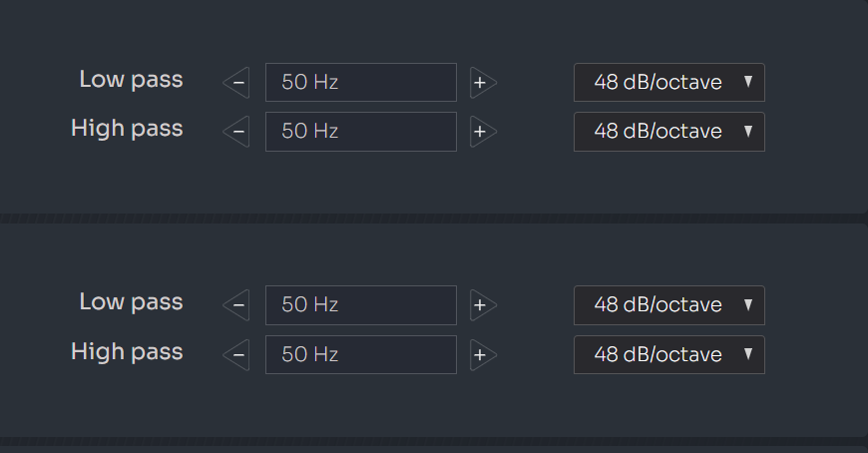Click the Low pass label in the second panel

tap(131, 302)
